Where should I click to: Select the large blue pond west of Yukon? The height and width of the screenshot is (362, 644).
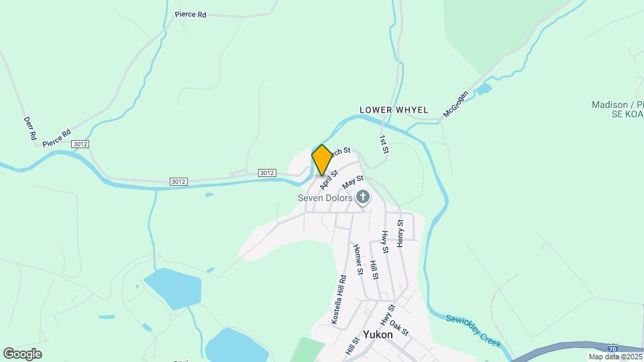coord(172,288)
